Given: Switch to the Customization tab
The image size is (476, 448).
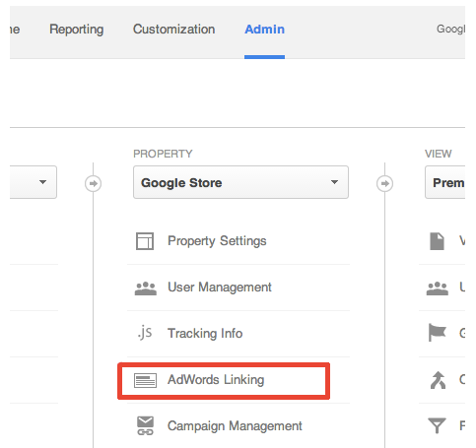Looking at the screenshot, I should (173, 30).
